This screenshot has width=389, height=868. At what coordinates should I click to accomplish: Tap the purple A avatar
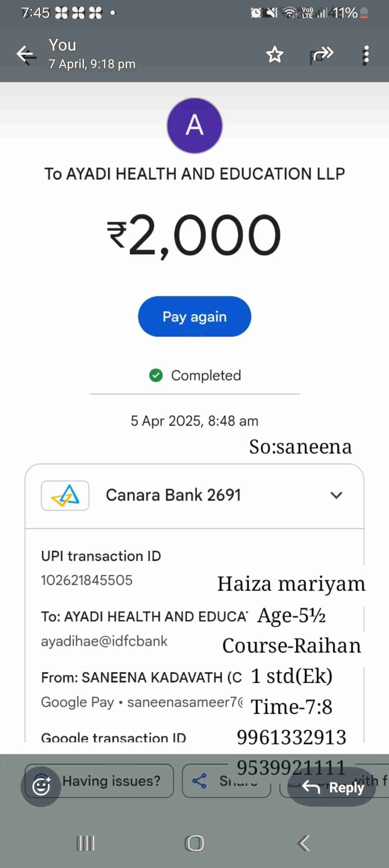[194, 125]
